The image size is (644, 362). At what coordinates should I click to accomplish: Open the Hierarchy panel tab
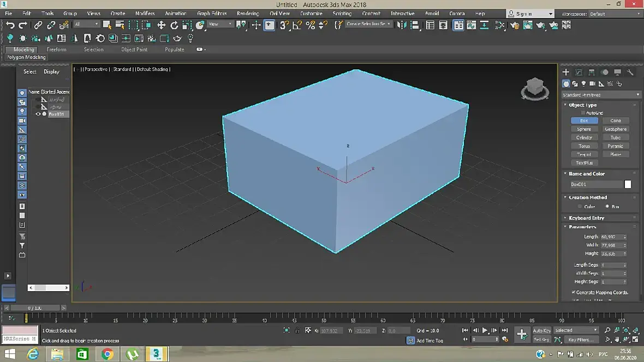tap(592, 72)
